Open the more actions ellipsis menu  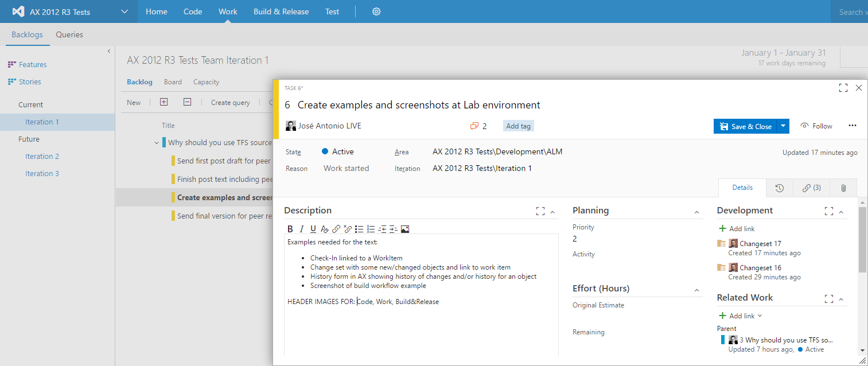(853, 126)
